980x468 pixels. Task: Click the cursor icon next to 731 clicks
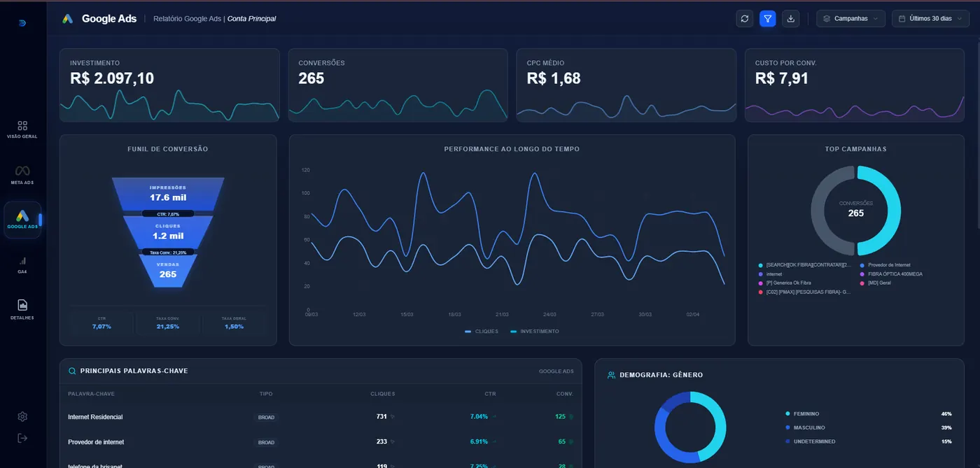click(x=393, y=417)
